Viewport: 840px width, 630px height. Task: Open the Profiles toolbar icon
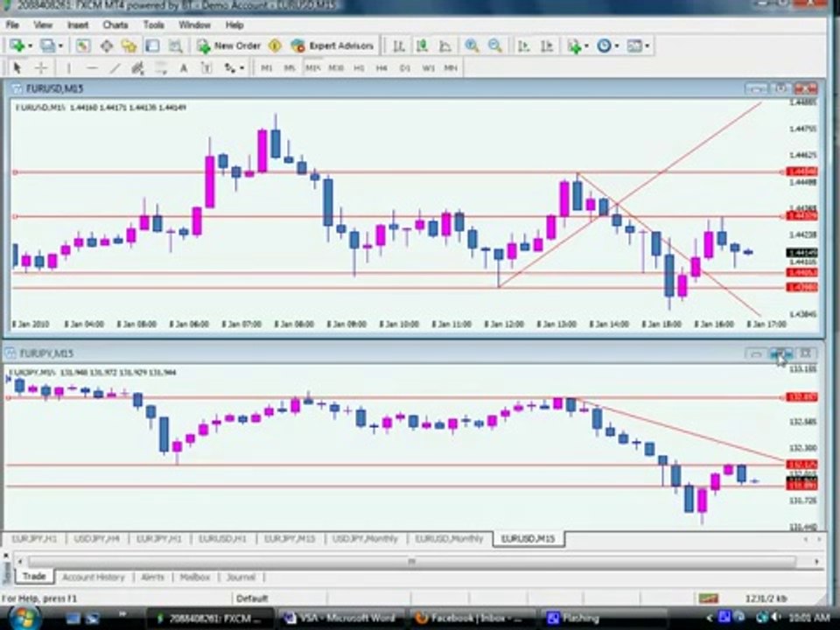pos(48,46)
